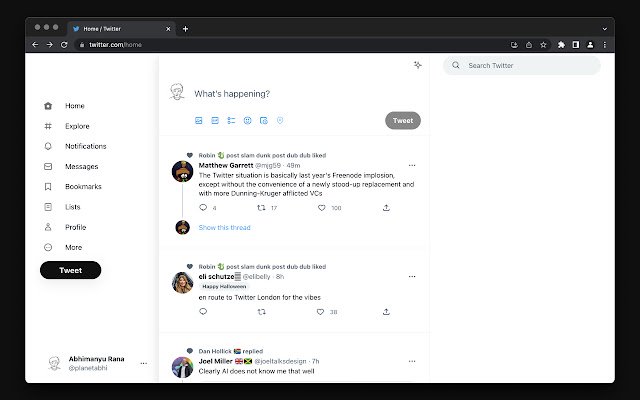Click the site lock icon in address bar
This screenshot has height=400, width=640.
(82, 45)
